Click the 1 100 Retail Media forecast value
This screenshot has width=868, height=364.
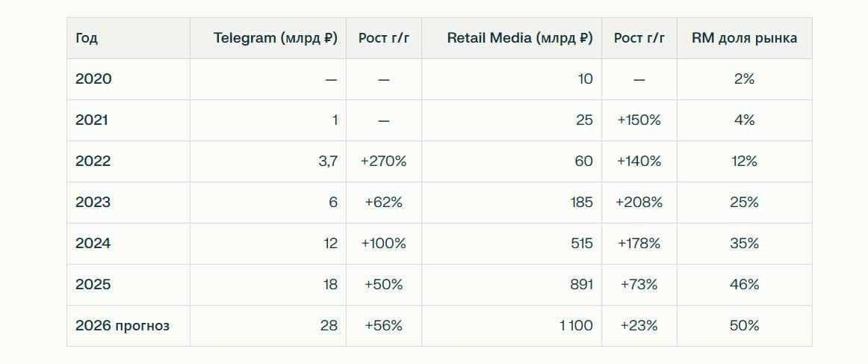point(576,326)
